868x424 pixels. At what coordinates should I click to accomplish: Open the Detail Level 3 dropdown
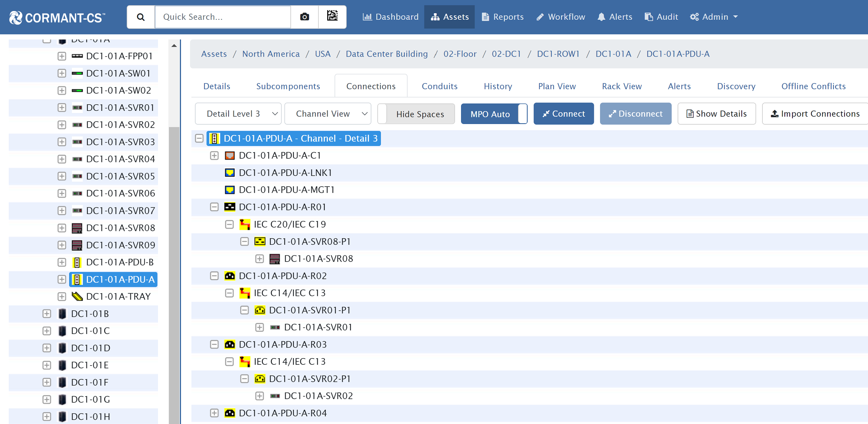coord(238,114)
